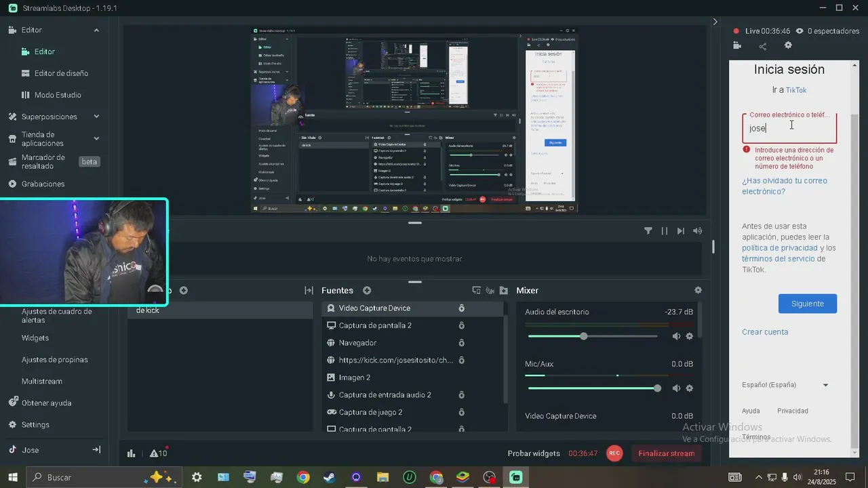Open ¿Has olvidado tu correo electrónico? link
The width and height of the screenshot is (868, 488).
click(x=785, y=186)
